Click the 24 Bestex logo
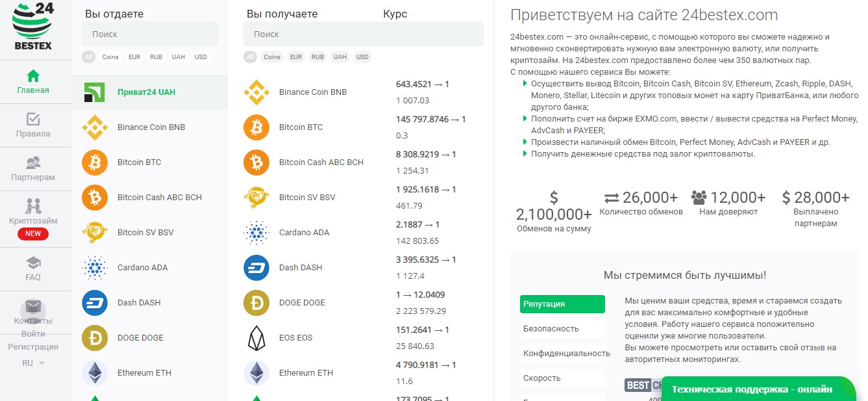Image resolution: width=868 pixels, height=401 pixels. (33, 27)
